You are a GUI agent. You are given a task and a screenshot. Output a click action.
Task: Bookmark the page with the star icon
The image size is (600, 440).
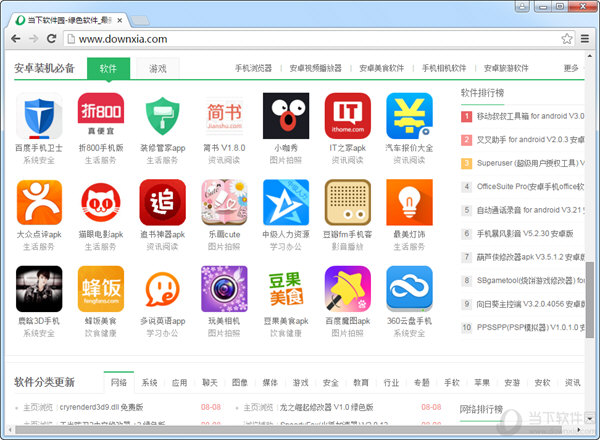coord(567,39)
